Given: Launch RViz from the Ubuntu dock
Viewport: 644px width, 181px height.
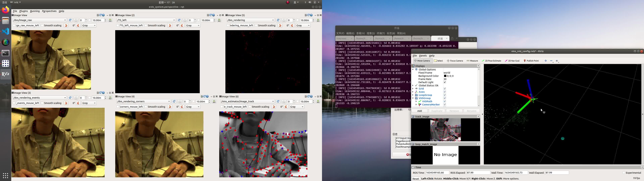Looking at the screenshot, I should (6, 74).
